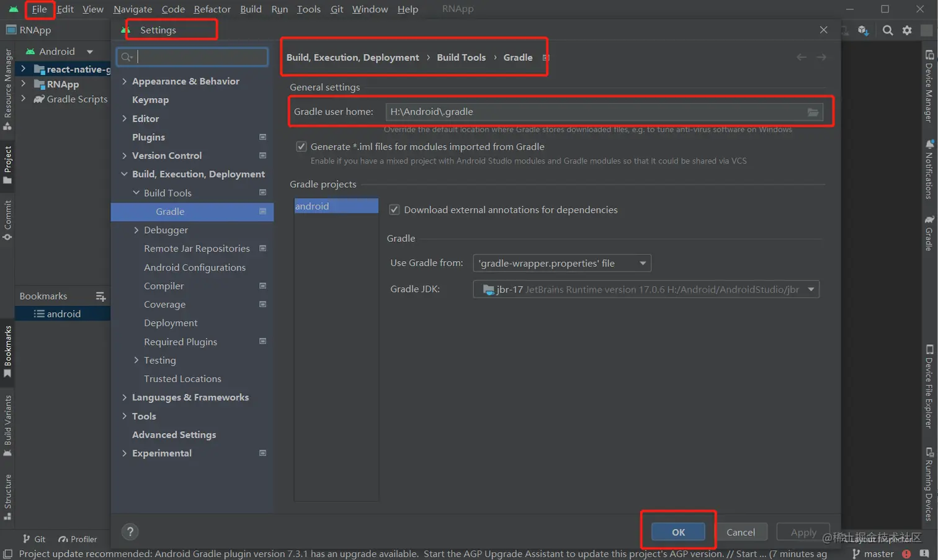Screen dimensions: 938x560
Task: Open the Tools menu
Action: pos(308,9)
